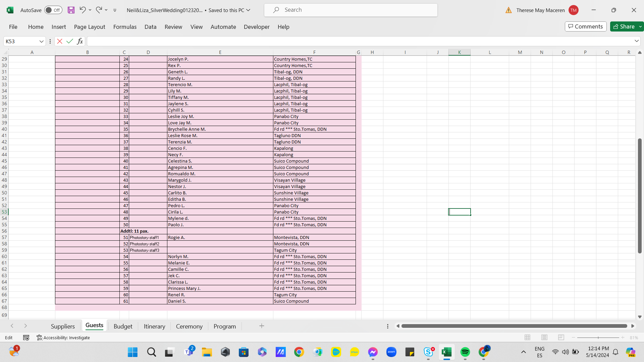The image size is (644, 362).
Task: Click the Redo arrow icon
Action: click(99, 10)
